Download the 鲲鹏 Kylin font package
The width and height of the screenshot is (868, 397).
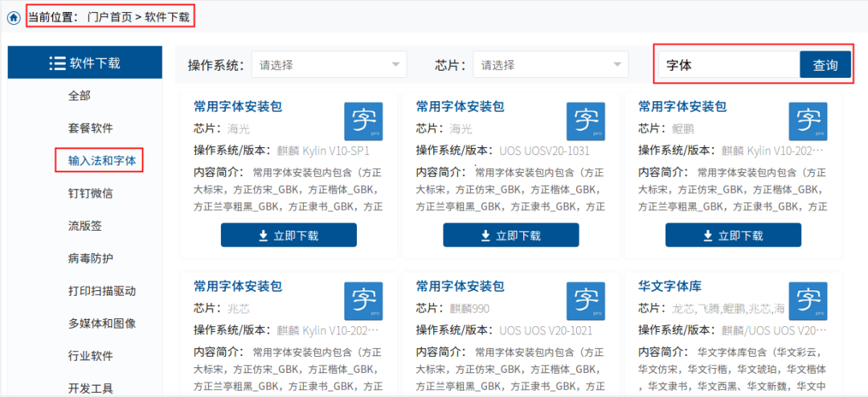click(x=734, y=235)
